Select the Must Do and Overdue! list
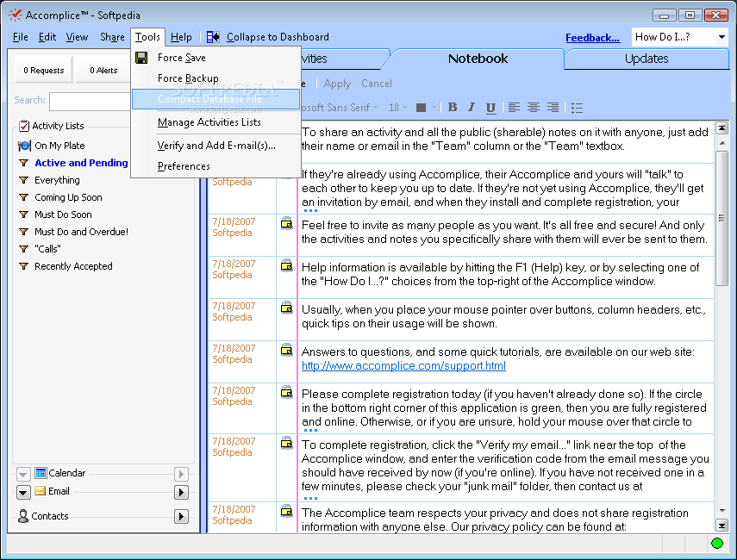The width and height of the screenshot is (737, 560). pyautogui.click(x=81, y=232)
